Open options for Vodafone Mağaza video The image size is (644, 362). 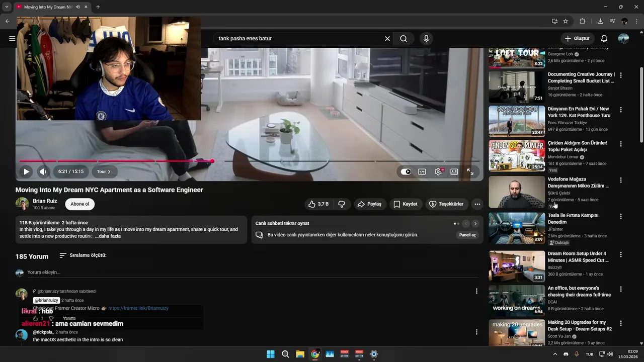pos(621,180)
